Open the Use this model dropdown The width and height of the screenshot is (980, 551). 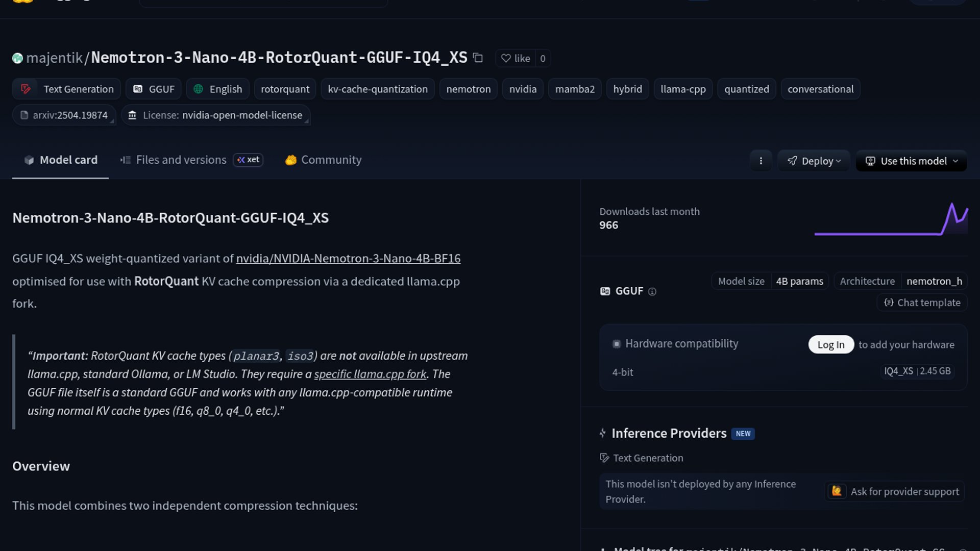point(912,161)
